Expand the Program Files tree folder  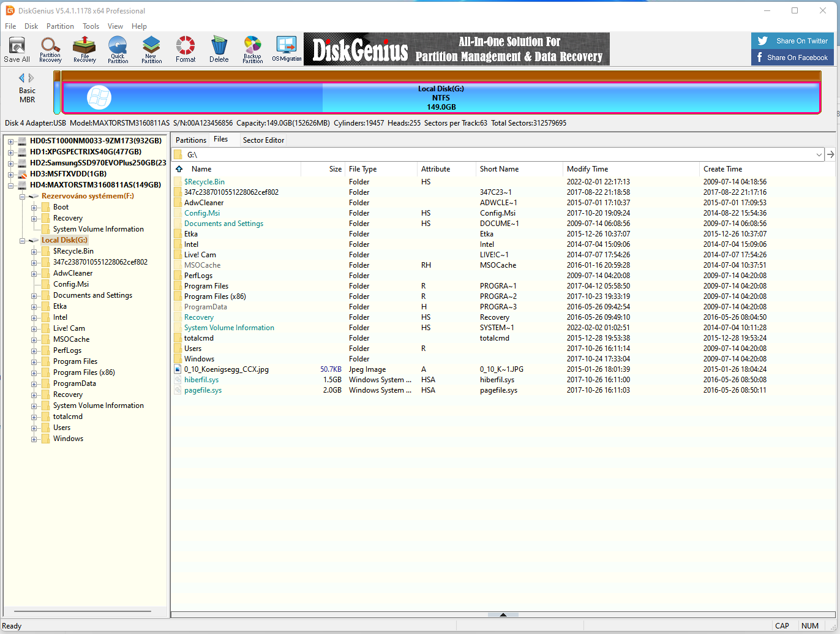pos(35,361)
